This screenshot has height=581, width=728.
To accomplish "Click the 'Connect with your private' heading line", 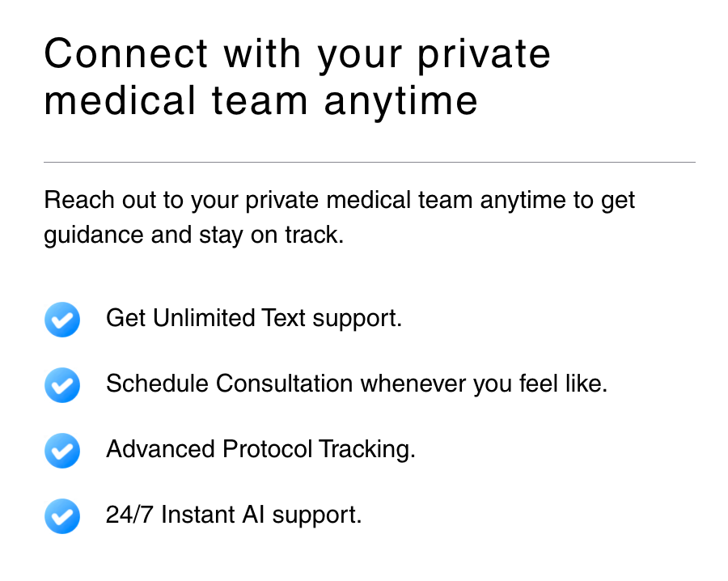I will click(297, 55).
